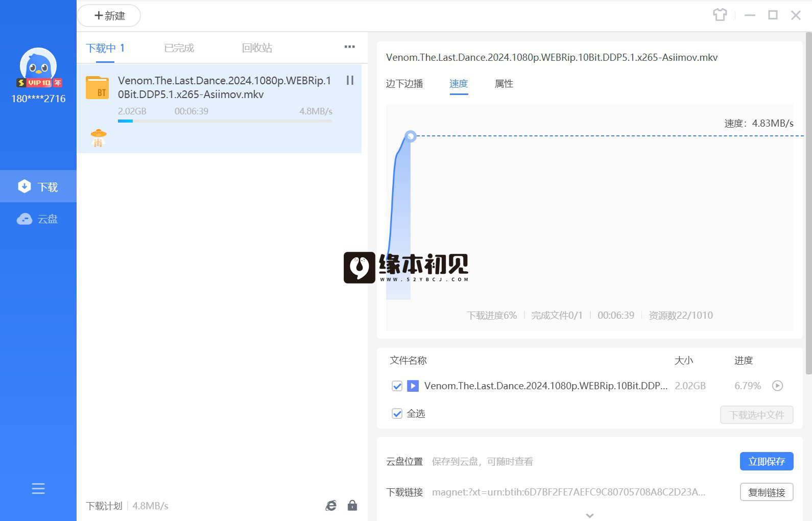Screen dimensions: 812x521
Task: Minimize the download manager window
Action: [x=750, y=15]
